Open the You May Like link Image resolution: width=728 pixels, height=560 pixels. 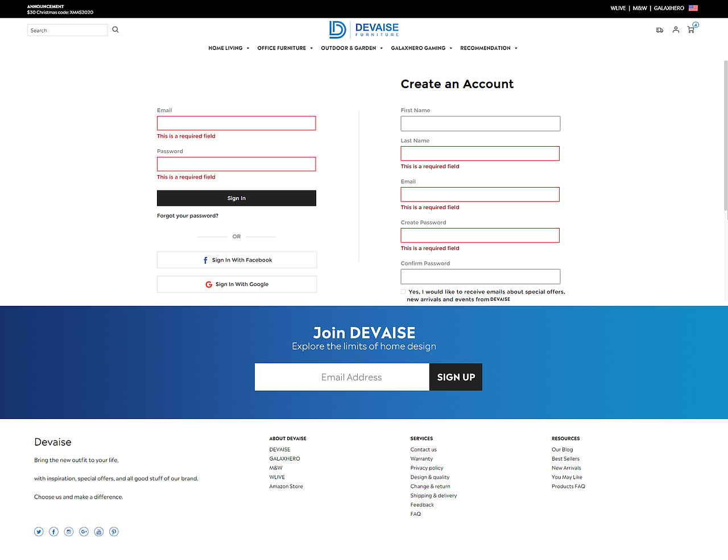point(567,477)
